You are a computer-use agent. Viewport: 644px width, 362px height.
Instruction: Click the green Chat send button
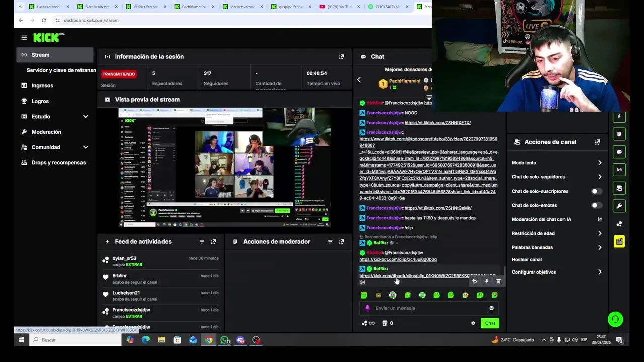tap(490, 323)
